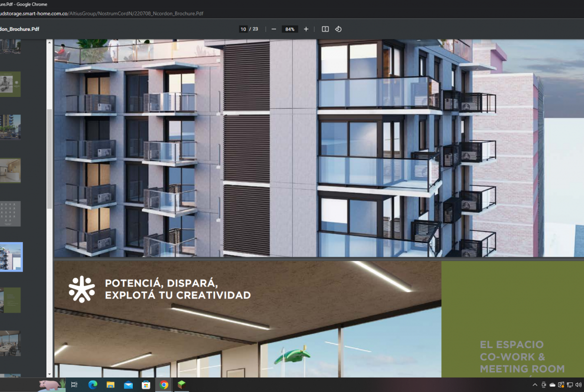584x392 pixels.
Task: Open File Explorer from the taskbar
Action: coord(110,385)
